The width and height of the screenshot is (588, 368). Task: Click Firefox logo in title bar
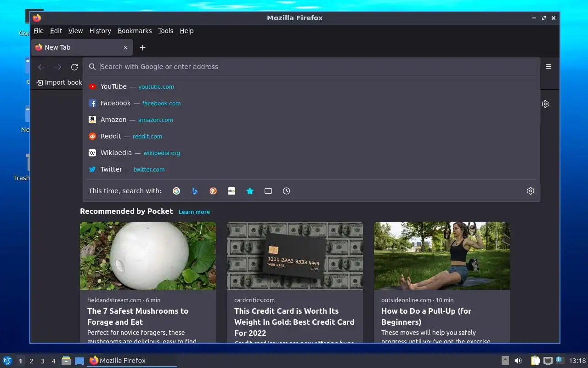tap(37, 18)
